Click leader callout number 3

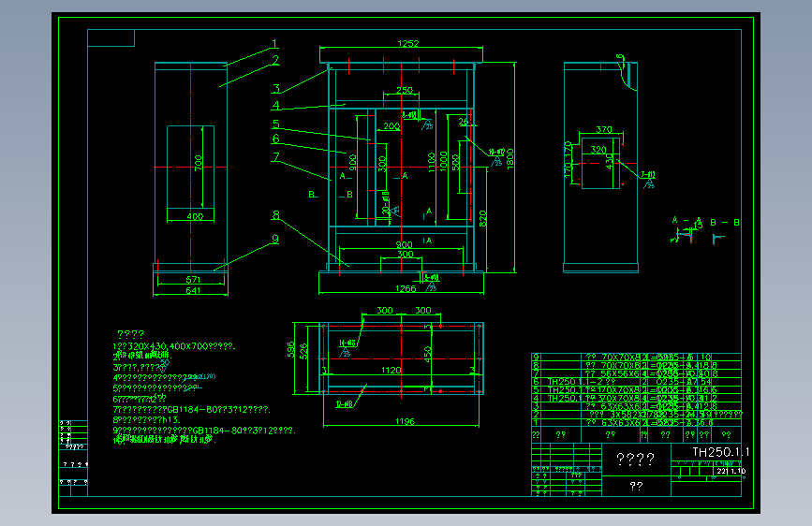276,89
